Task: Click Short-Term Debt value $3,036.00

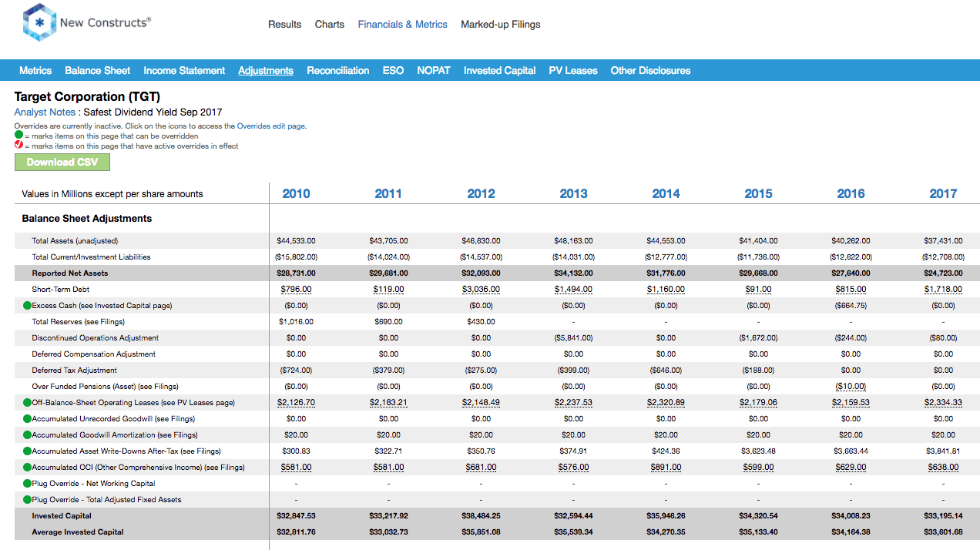Action: (481, 290)
